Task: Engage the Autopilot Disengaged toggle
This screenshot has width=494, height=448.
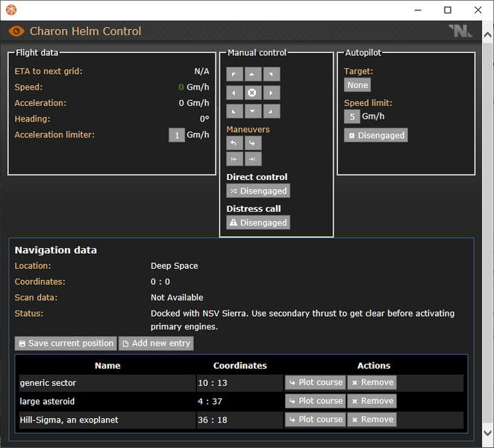Action: pyautogui.click(x=376, y=135)
